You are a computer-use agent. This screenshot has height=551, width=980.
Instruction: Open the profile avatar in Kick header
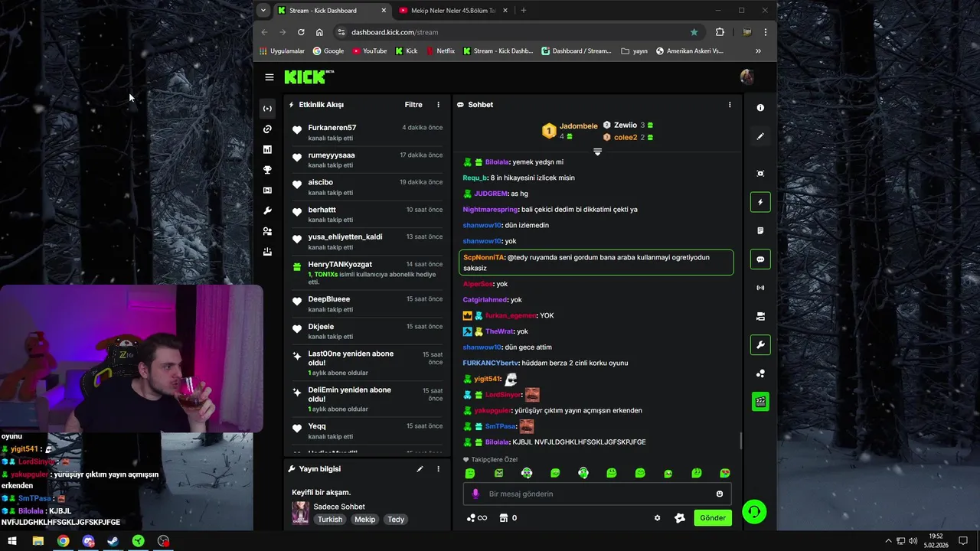click(747, 77)
